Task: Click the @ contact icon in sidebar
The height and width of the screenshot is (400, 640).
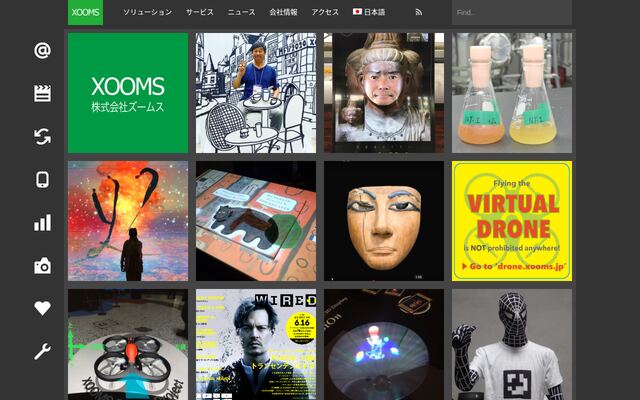Action: coord(42,50)
